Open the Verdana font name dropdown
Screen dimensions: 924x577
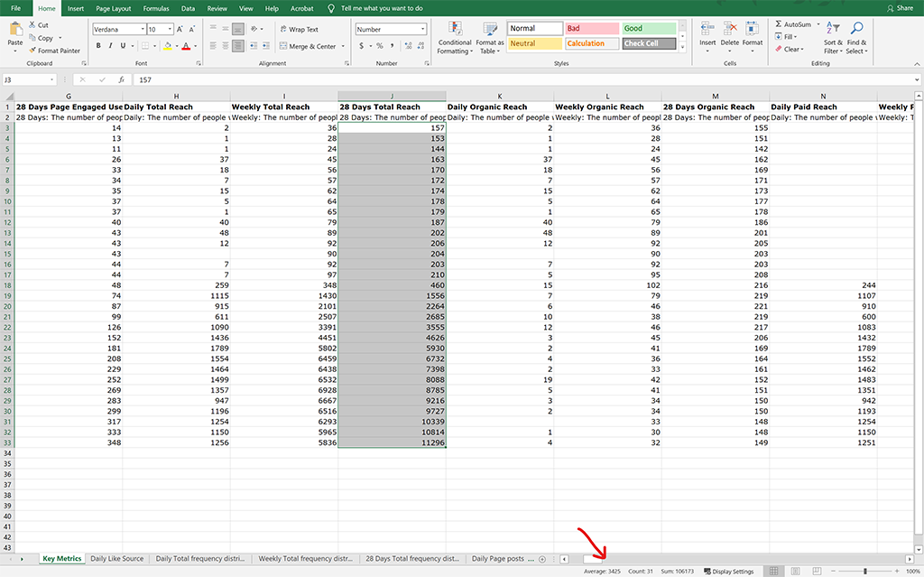[143, 29]
